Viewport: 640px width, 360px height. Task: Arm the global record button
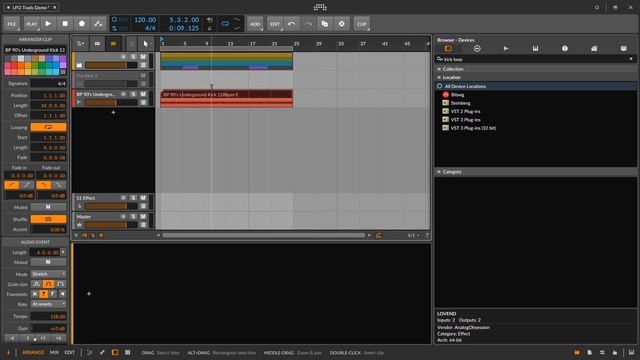[82, 24]
